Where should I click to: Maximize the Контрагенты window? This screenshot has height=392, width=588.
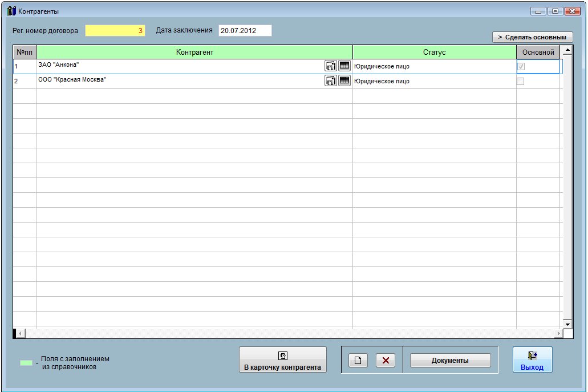[x=555, y=11]
